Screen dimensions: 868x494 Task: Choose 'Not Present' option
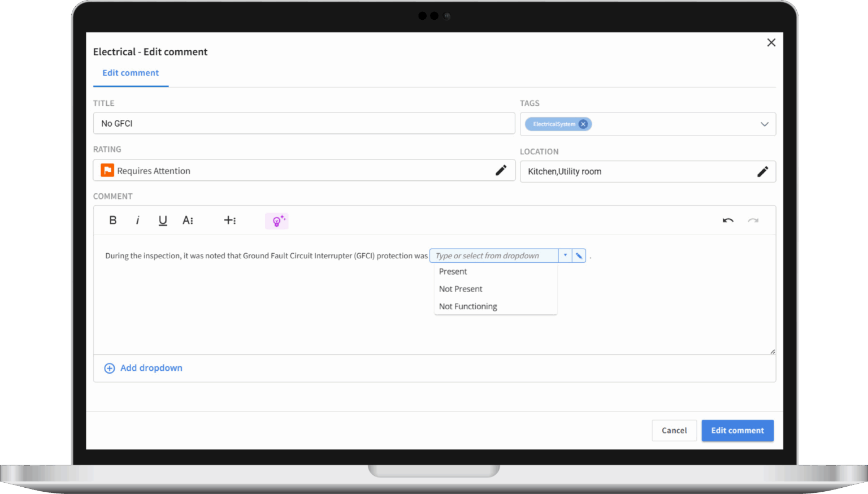click(x=461, y=289)
